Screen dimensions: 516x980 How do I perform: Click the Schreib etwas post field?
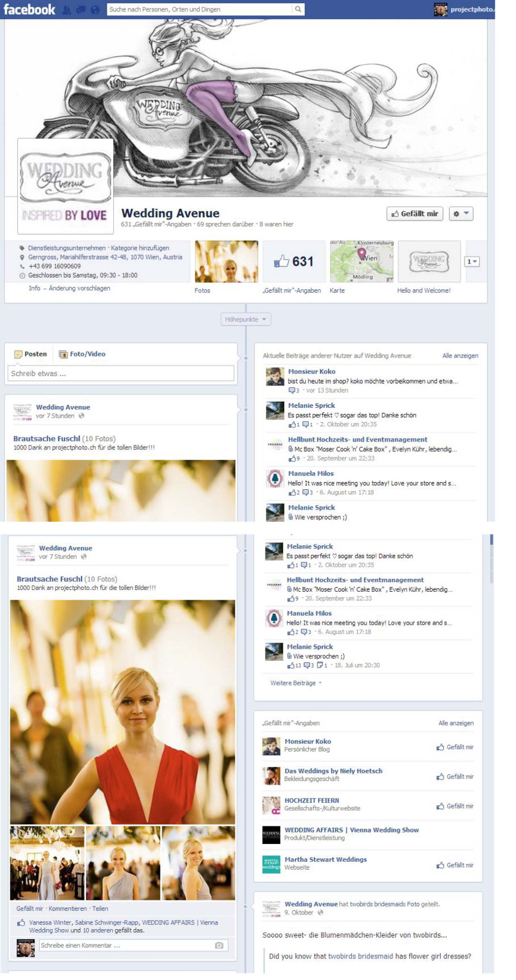[x=121, y=373]
